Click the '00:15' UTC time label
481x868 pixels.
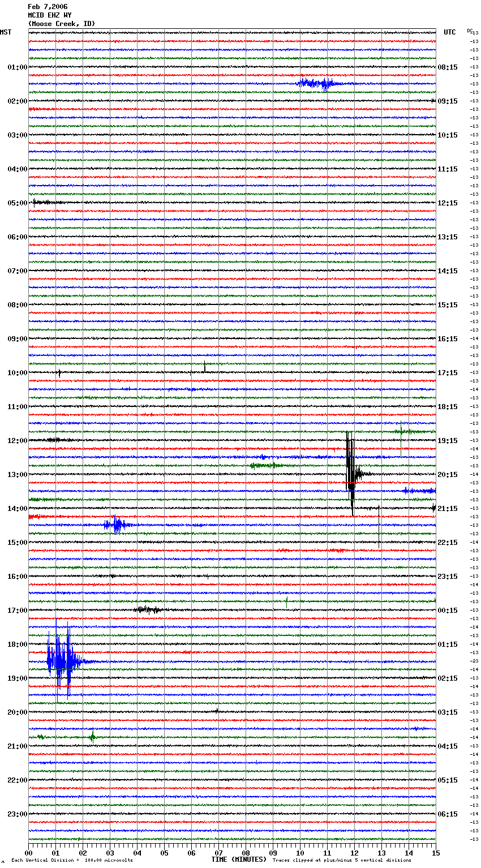click(448, 611)
